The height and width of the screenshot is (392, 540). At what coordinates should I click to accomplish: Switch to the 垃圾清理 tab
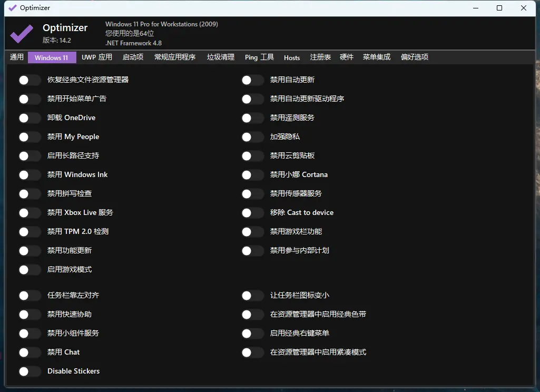[221, 57]
